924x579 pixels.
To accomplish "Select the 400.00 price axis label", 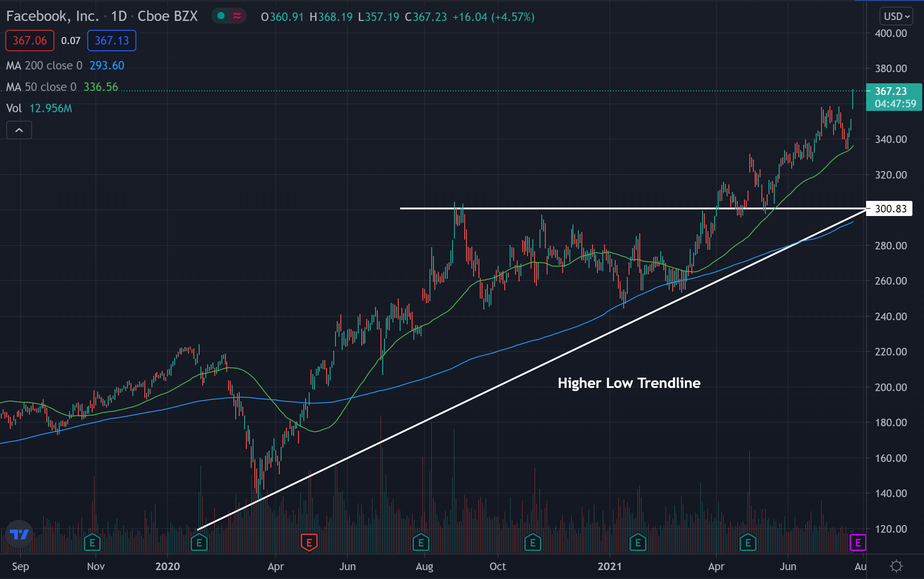I will coord(891,33).
